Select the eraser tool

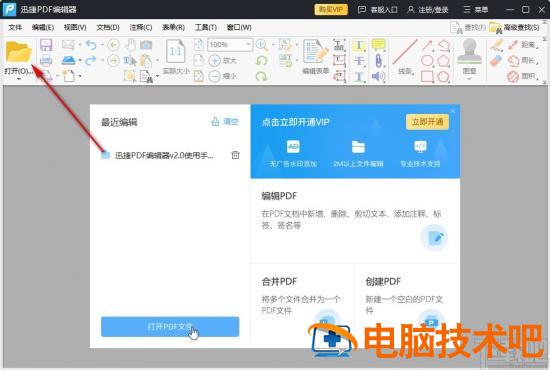click(x=496, y=61)
